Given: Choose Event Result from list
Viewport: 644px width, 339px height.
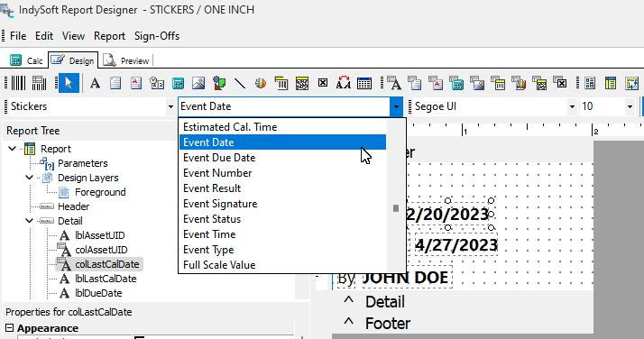Looking at the screenshot, I should tap(282, 188).
